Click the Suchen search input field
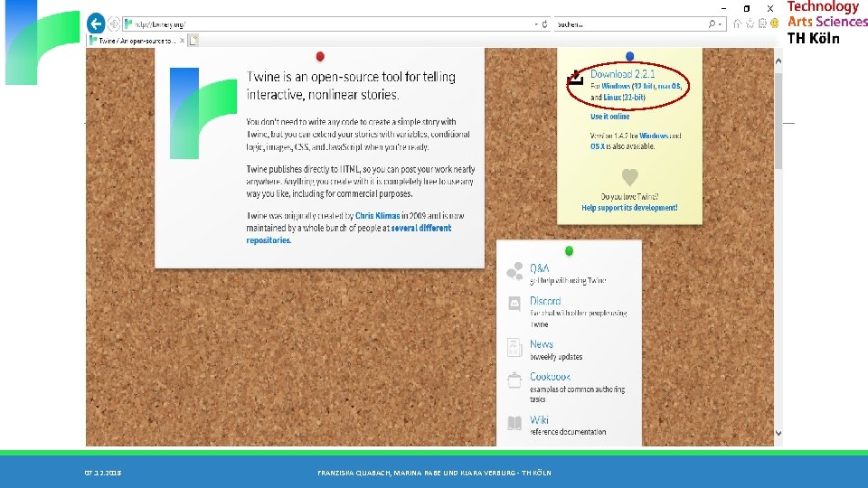 [630, 24]
